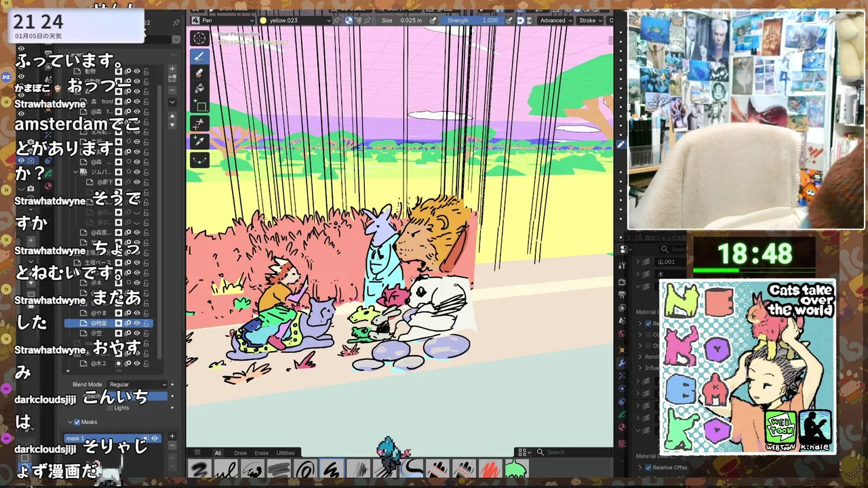Toggle the Relative Offset checkbox
The image size is (868, 488).
click(x=648, y=468)
